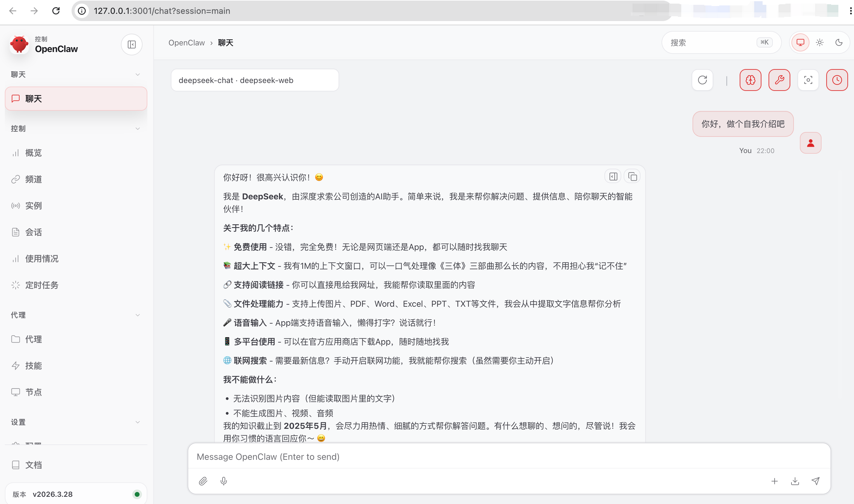This screenshot has width=854, height=504.
Task: Go forward in browser history
Action: (x=34, y=11)
